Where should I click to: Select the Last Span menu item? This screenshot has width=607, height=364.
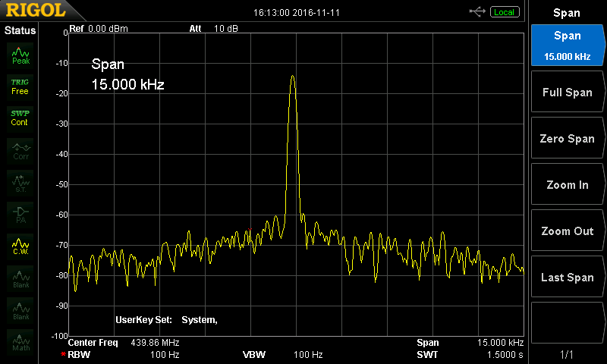tap(567, 278)
